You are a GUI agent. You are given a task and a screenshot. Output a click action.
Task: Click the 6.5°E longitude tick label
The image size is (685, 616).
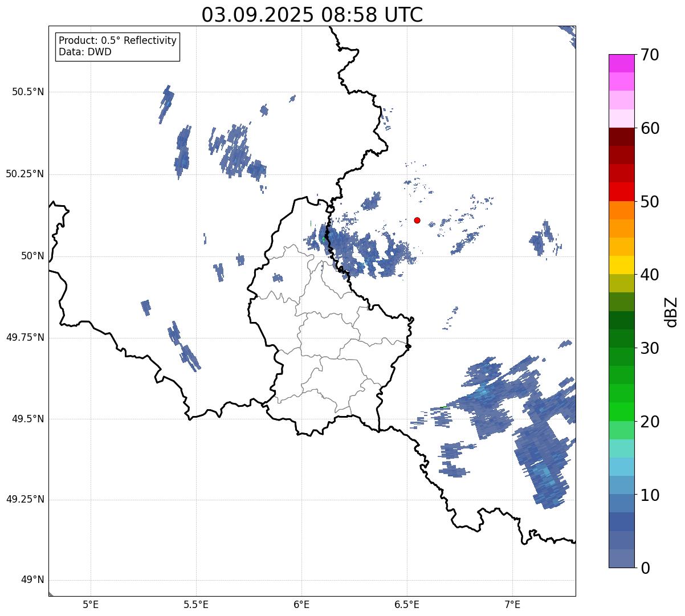tap(407, 605)
